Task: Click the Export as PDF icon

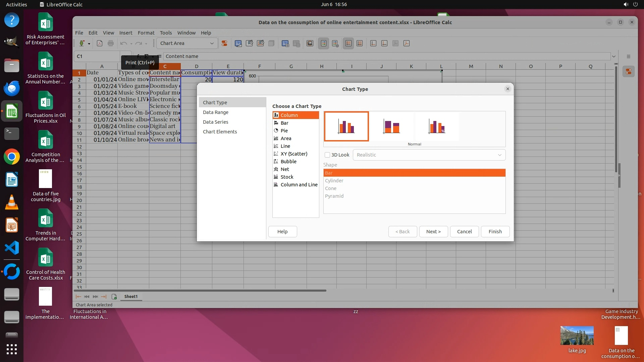Action: 100,43
